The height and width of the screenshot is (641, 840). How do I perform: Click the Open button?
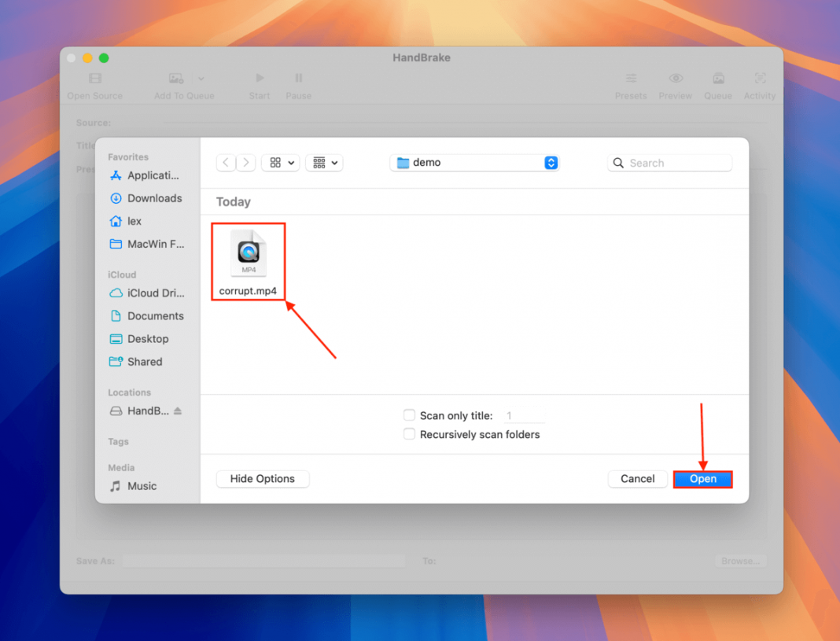click(x=702, y=478)
